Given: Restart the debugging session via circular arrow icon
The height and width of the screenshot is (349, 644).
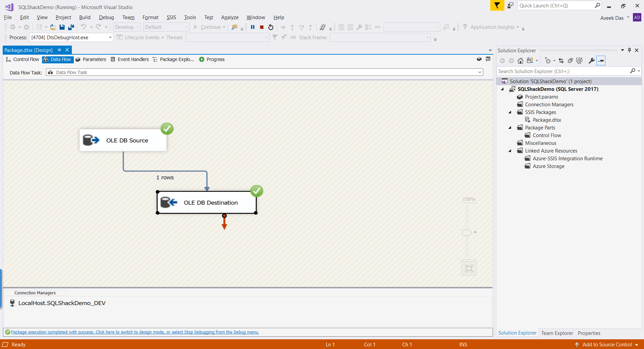Looking at the screenshot, I should click(x=270, y=27).
